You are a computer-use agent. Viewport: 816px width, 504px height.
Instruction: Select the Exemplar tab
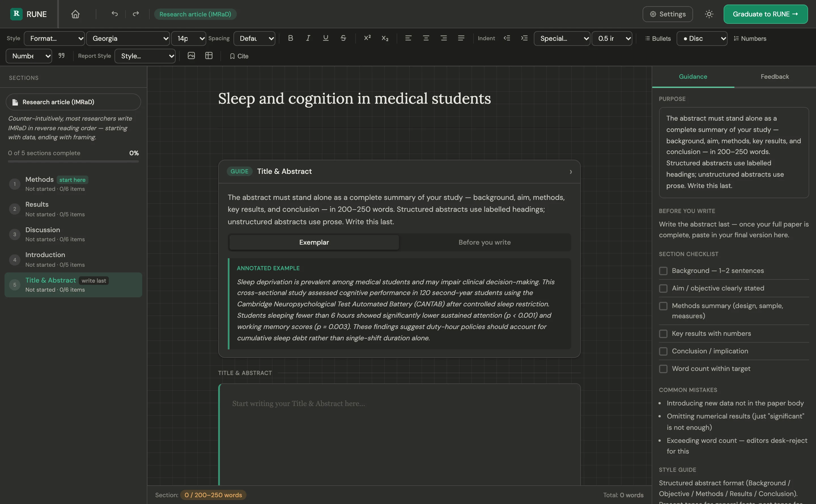(x=314, y=242)
